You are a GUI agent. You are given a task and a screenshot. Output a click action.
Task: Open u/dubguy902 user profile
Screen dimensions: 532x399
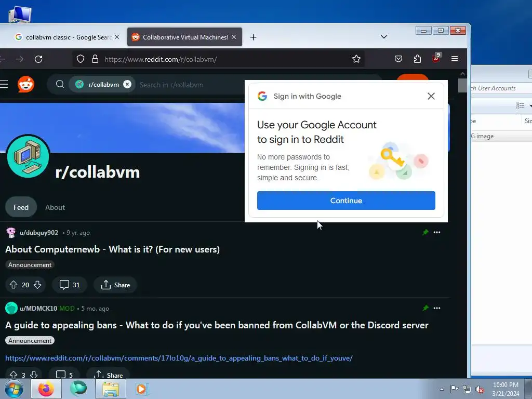[x=38, y=233]
